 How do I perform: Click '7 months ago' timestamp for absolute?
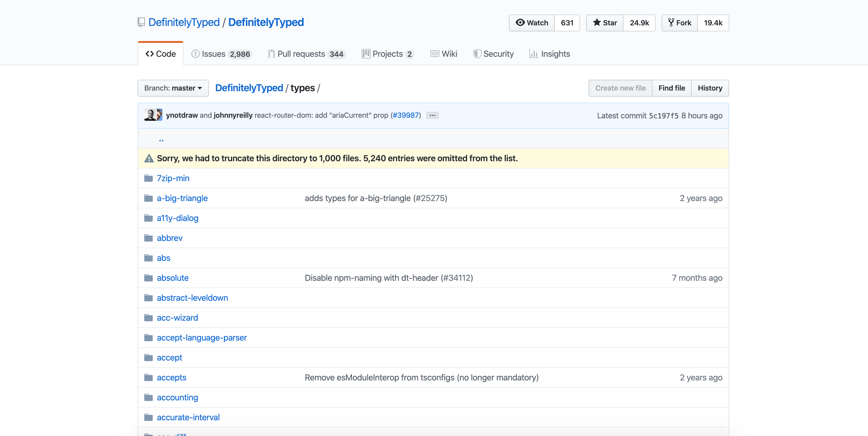point(697,277)
